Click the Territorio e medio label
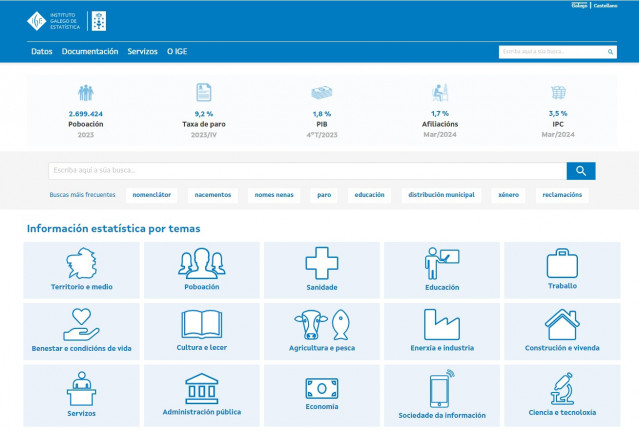Image resolution: width=639 pixels, height=433 pixels. (82, 287)
